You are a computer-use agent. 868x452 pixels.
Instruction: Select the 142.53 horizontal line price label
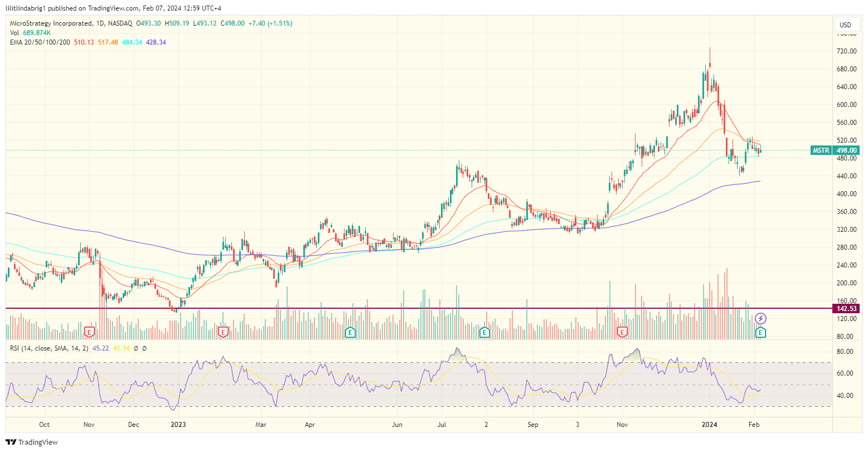coord(846,308)
